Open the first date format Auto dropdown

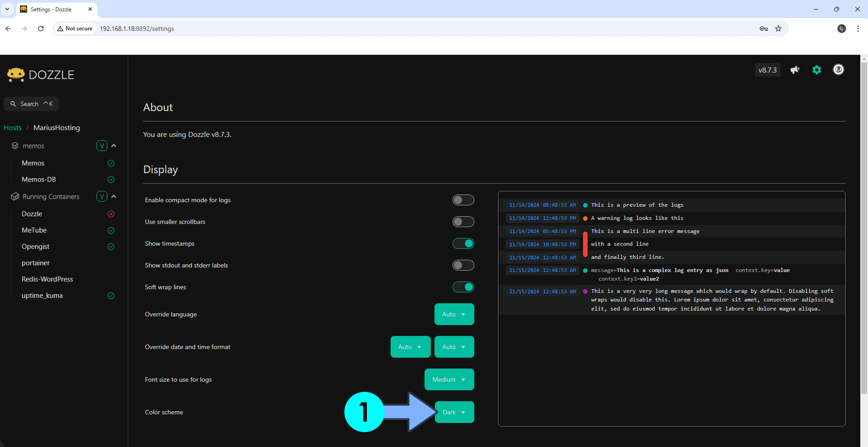[x=410, y=347]
